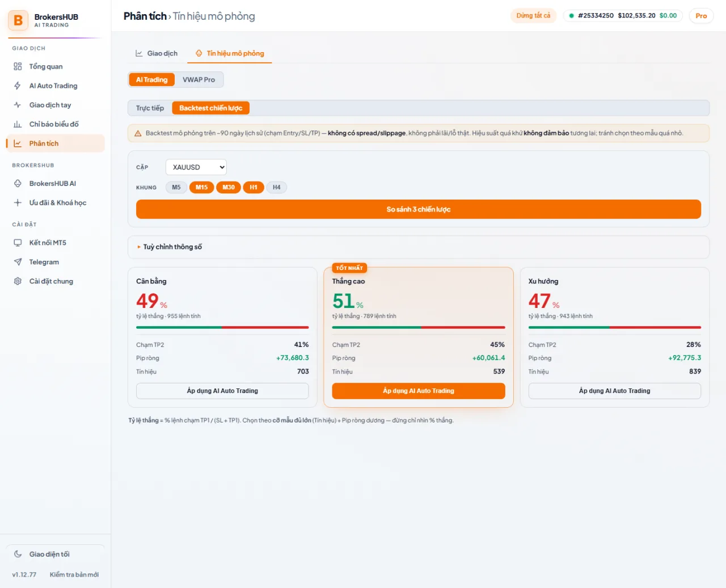Toggle the M5 timeframe chip

[x=176, y=187]
